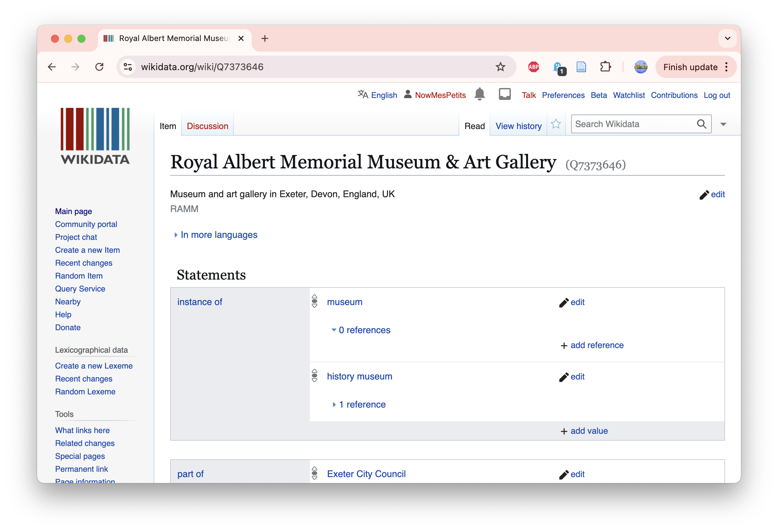778x532 pixels.
Task: Edit the Exeter City Council statement
Action: 571,474
